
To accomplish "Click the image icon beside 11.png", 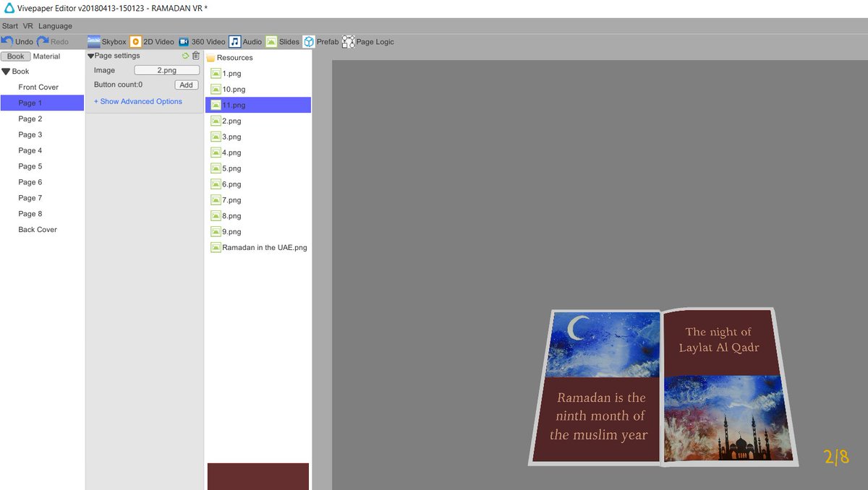I will coord(216,105).
